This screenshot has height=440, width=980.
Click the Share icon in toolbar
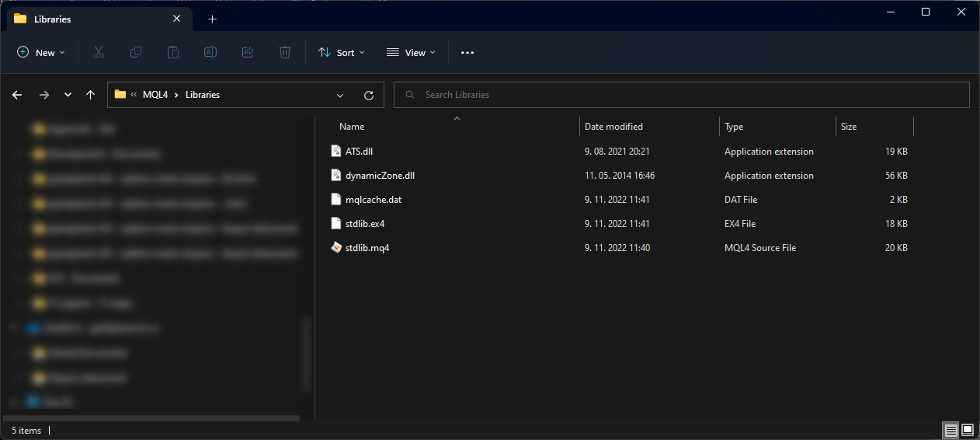click(x=248, y=52)
